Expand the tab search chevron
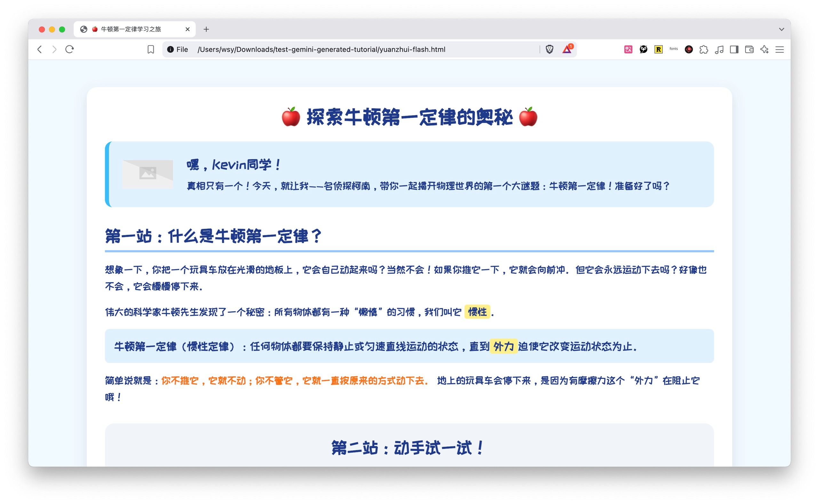819x504 pixels. 781,29
